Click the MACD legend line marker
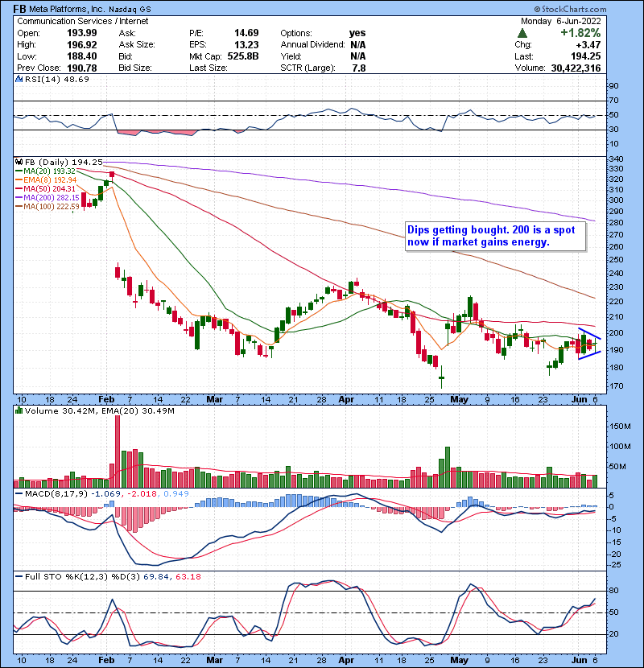The image size is (644, 668). 19,494
